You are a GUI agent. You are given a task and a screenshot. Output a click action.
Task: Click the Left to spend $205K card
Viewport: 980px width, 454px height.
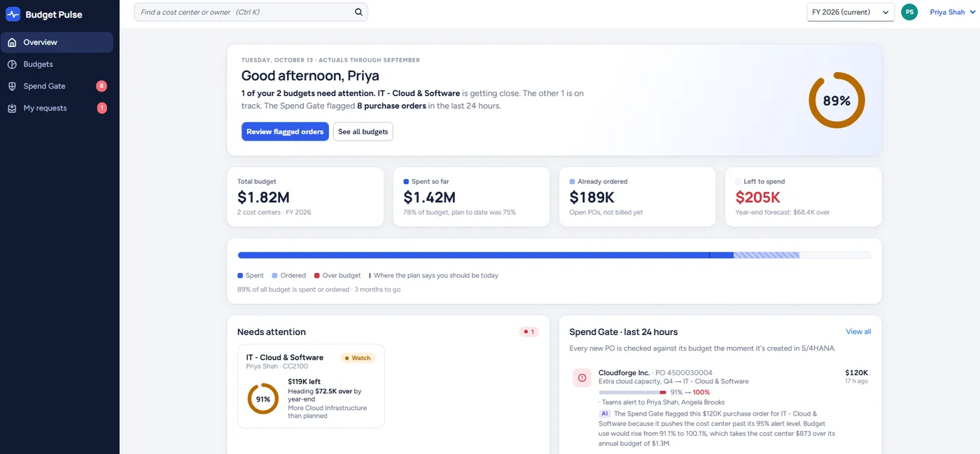coord(803,197)
